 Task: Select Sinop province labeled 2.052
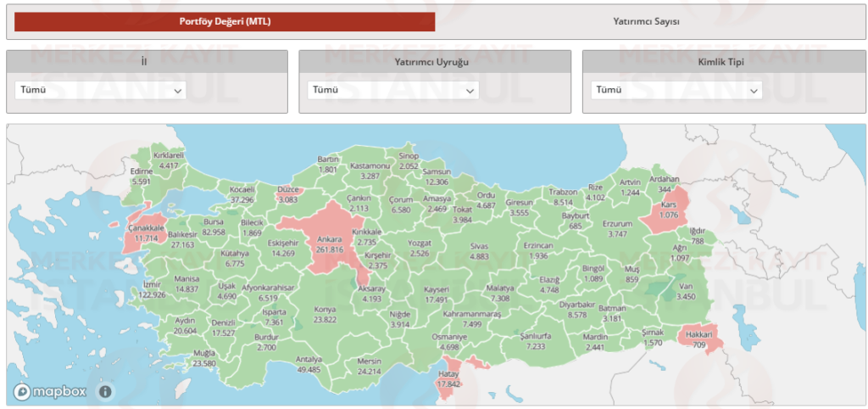tap(409, 160)
